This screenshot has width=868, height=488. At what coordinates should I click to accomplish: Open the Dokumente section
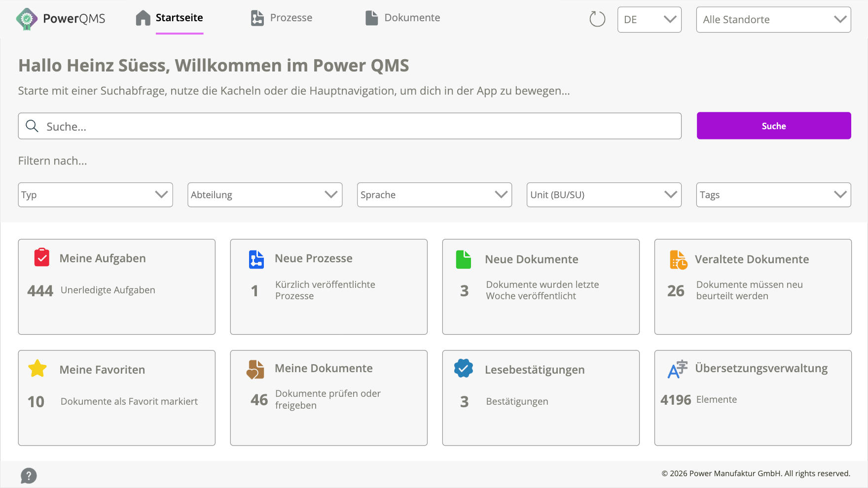click(x=402, y=18)
